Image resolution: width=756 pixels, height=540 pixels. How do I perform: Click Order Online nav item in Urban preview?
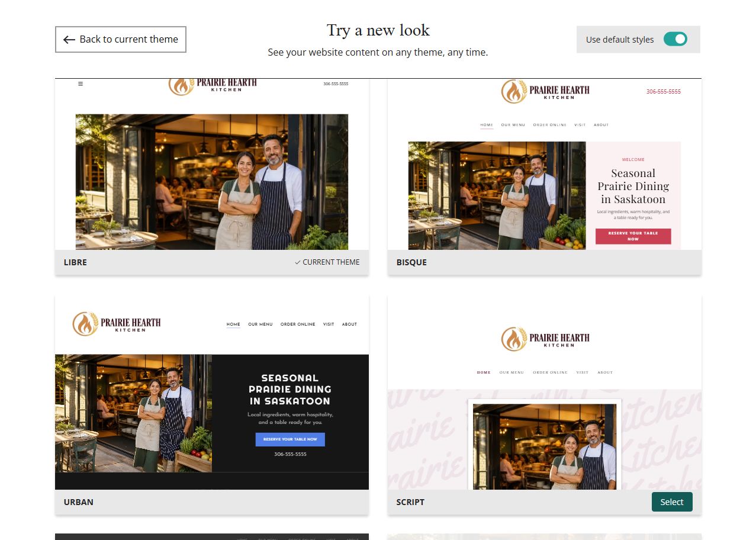point(298,324)
